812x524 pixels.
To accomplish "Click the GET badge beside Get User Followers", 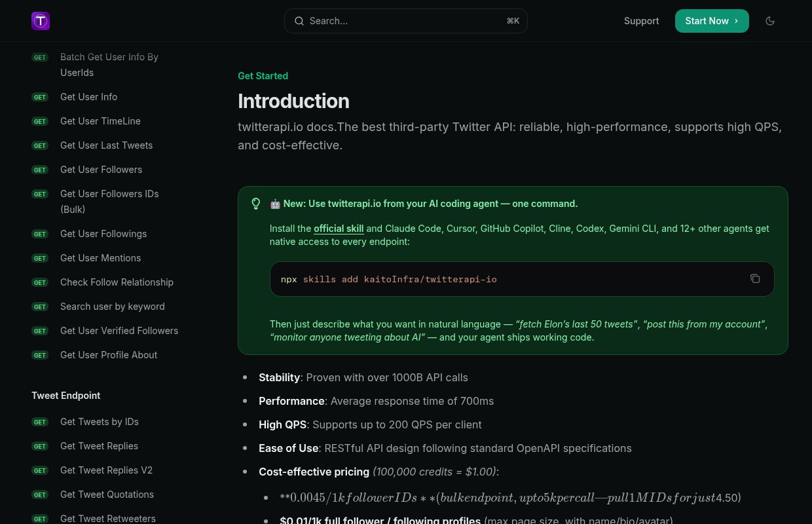I will pyautogui.click(x=40, y=170).
